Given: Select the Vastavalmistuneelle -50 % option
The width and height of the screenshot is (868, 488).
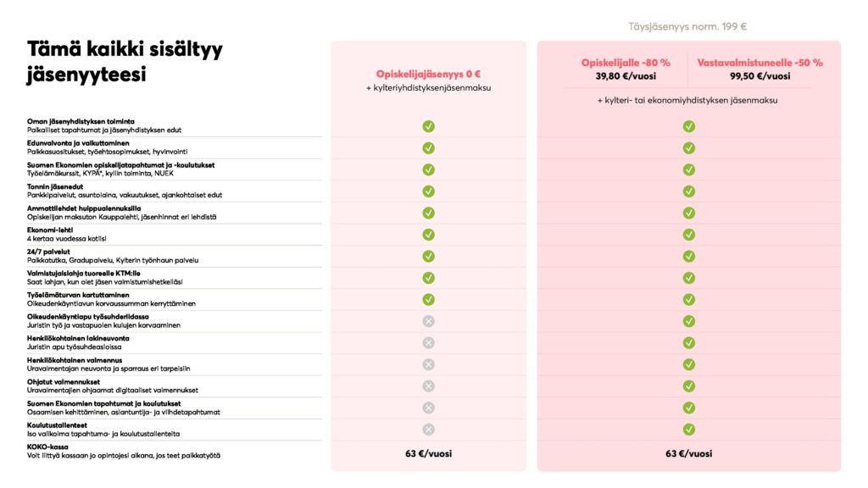Looking at the screenshot, I should coord(759,63).
